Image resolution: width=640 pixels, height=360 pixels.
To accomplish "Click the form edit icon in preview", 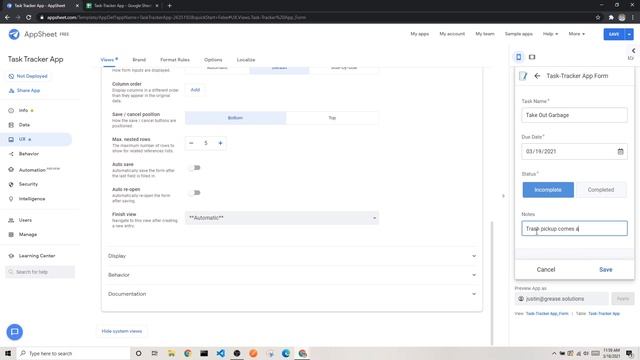I will point(523,76).
